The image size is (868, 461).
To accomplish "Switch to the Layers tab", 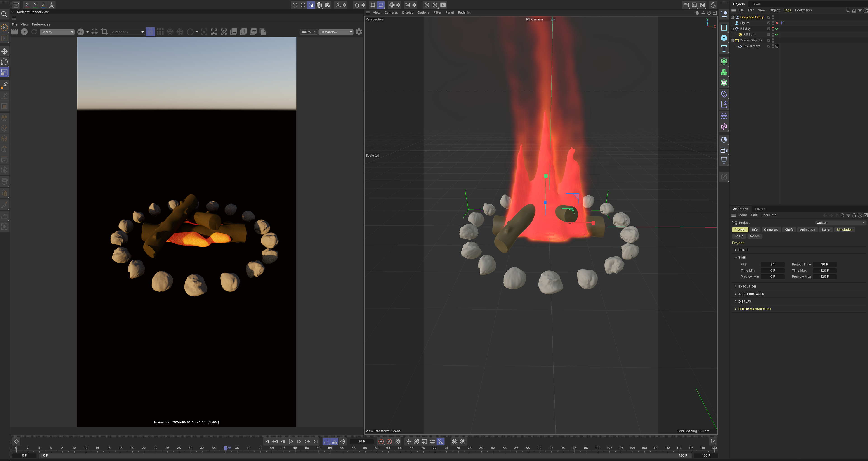I will tap(760, 209).
